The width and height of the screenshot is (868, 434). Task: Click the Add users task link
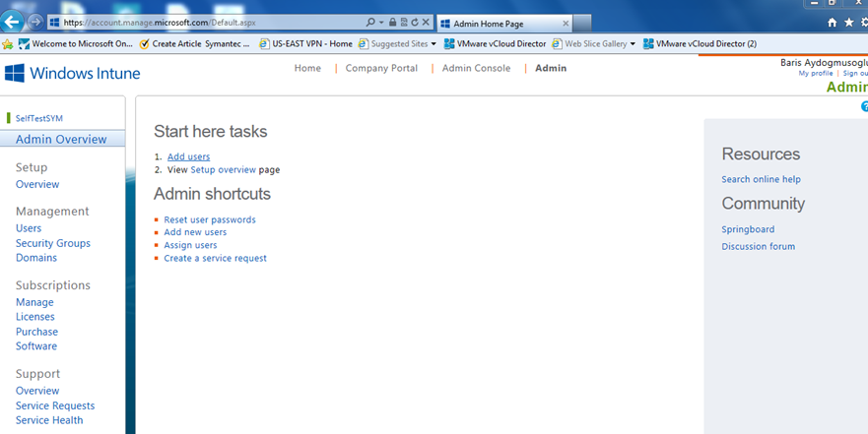pyautogui.click(x=189, y=157)
